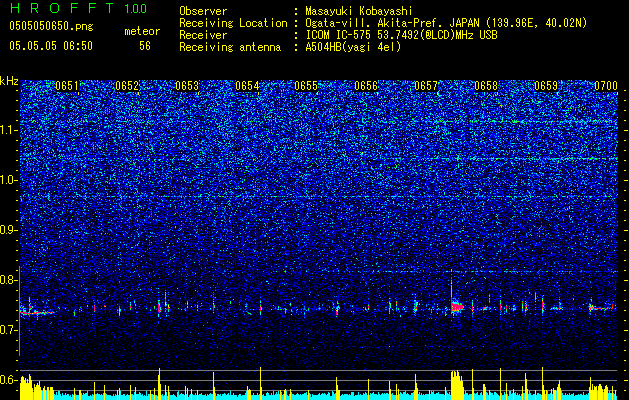Click the 0659 time marker
The width and height of the screenshot is (629, 400).
pos(546,86)
